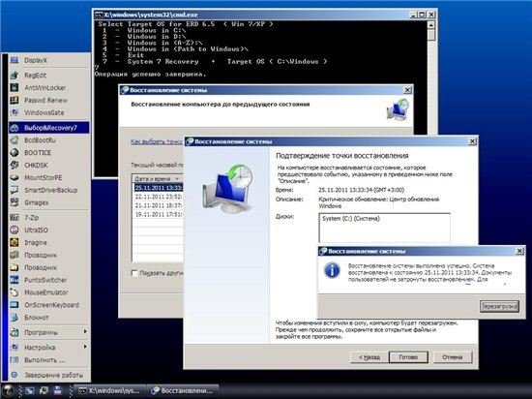Launch BOOTICE icon
This screenshot has height=399, width=532.
[x=15, y=152]
